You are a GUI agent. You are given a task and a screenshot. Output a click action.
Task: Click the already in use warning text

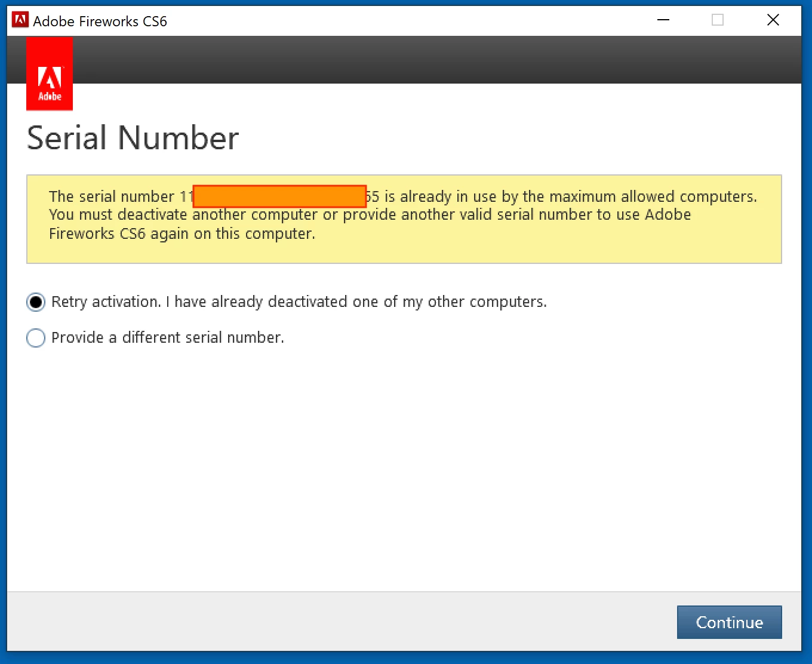[x=403, y=215]
